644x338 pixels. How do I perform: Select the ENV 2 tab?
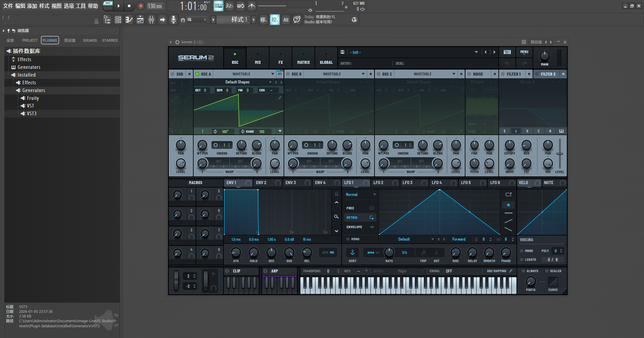click(x=261, y=183)
